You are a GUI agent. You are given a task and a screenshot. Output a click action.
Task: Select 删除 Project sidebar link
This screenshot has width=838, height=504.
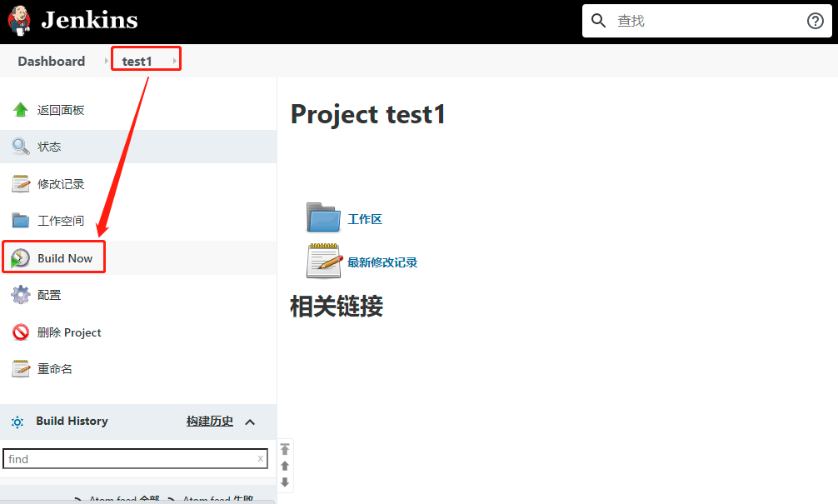pyautogui.click(x=69, y=332)
